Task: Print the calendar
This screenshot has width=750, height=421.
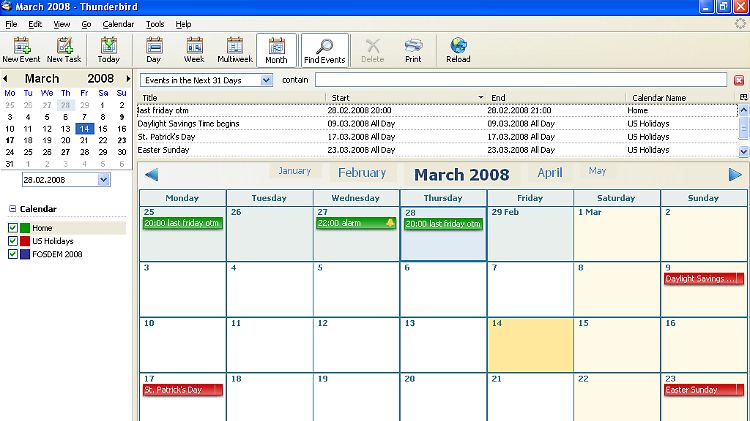Action: (x=413, y=50)
